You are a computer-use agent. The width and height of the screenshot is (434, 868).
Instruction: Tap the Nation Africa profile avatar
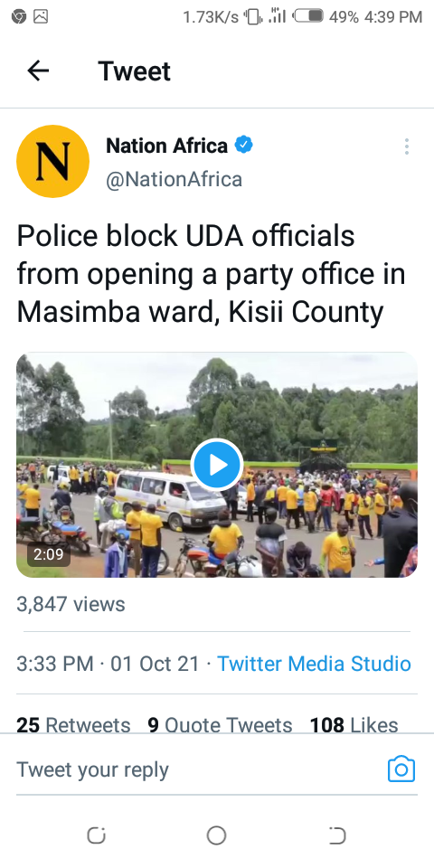coord(53,161)
